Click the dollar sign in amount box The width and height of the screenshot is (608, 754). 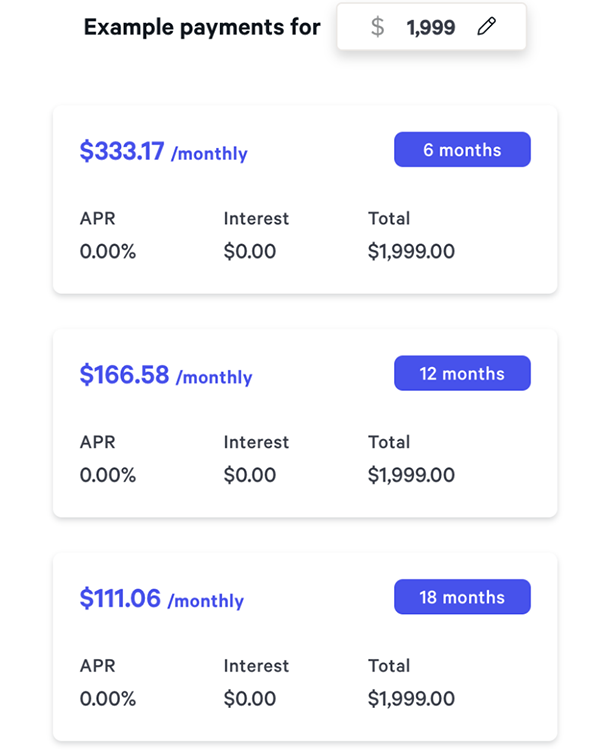(377, 27)
